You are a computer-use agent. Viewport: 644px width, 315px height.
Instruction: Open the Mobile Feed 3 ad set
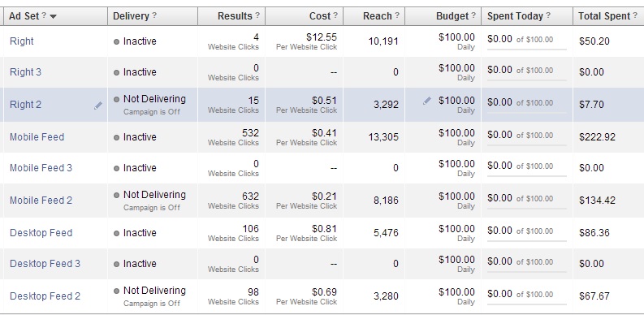[41, 168]
